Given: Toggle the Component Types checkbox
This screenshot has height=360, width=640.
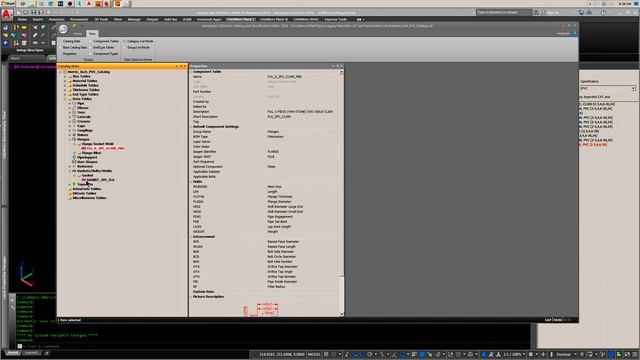Looking at the screenshot, I should coord(91,53).
